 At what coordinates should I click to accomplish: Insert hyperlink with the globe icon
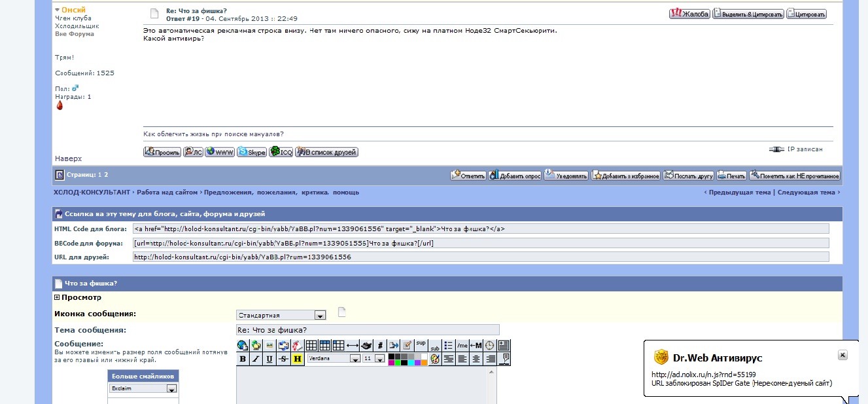242,345
